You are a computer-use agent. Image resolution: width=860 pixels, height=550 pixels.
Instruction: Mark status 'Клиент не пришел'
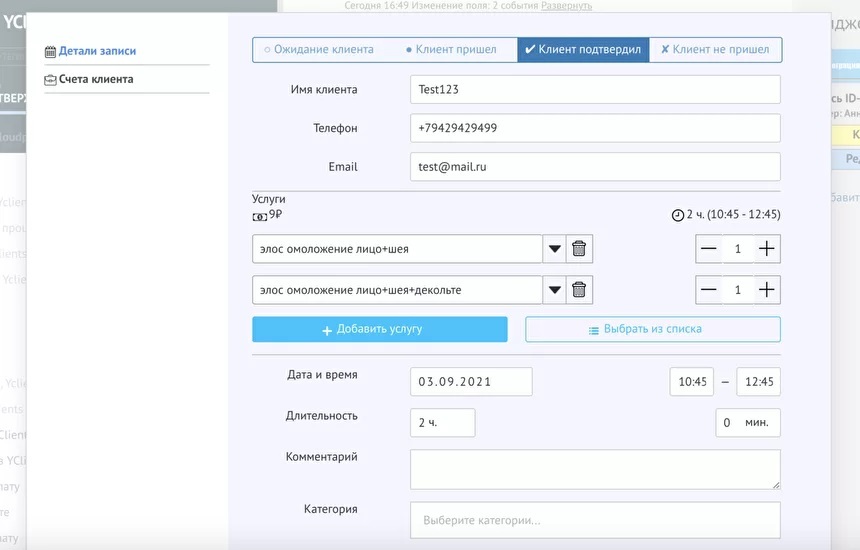[x=715, y=49]
